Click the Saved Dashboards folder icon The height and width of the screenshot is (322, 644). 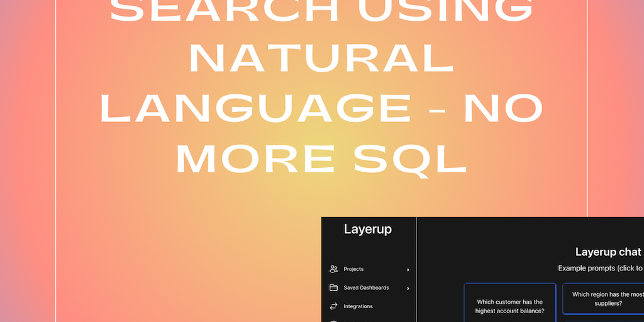[x=333, y=288]
